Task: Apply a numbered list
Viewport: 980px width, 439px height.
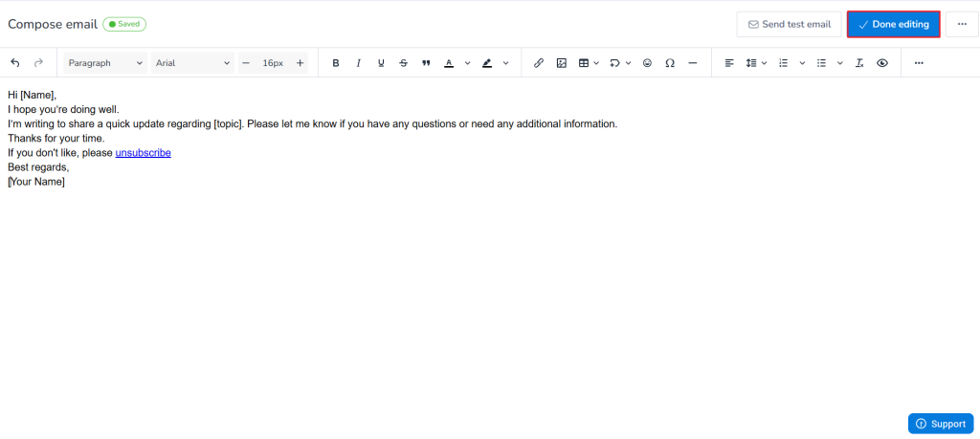Action: pos(783,63)
